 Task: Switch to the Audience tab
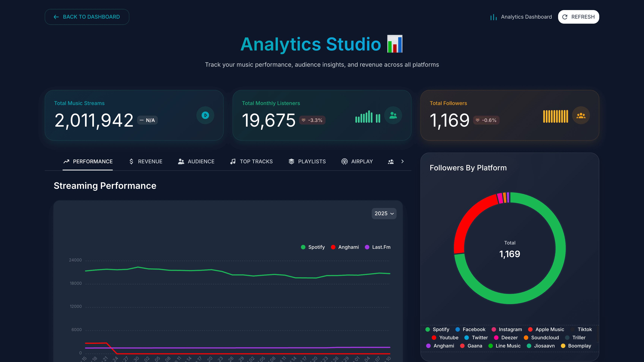pyautogui.click(x=196, y=161)
